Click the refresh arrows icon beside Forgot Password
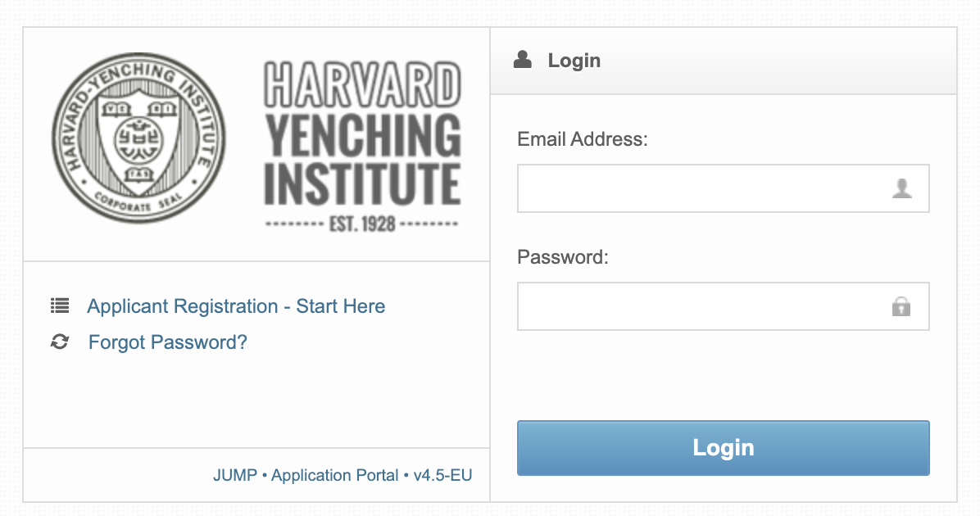 (x=60, y=342)
